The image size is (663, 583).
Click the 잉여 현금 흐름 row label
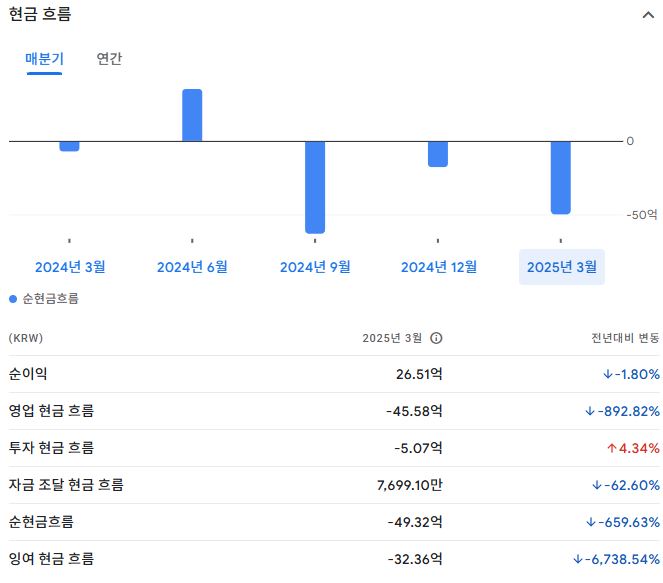[51, 559]
